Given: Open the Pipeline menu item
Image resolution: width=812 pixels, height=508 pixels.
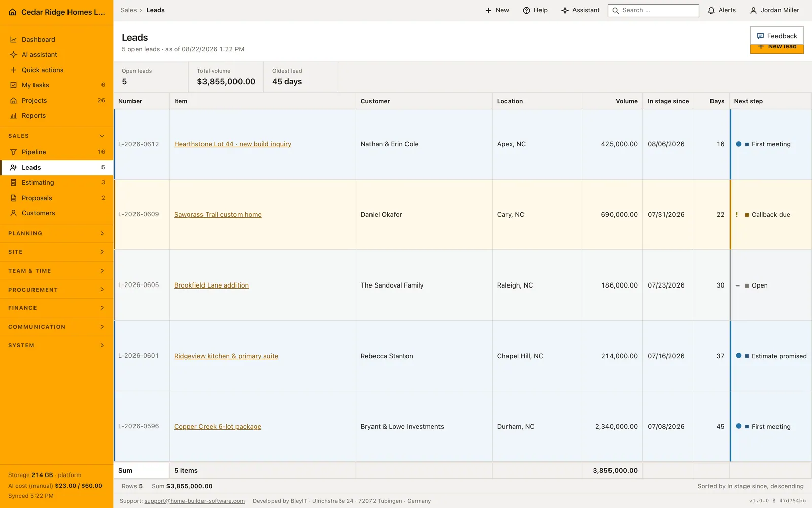Looking at the screenshot, I should click(x=56, y=152).
